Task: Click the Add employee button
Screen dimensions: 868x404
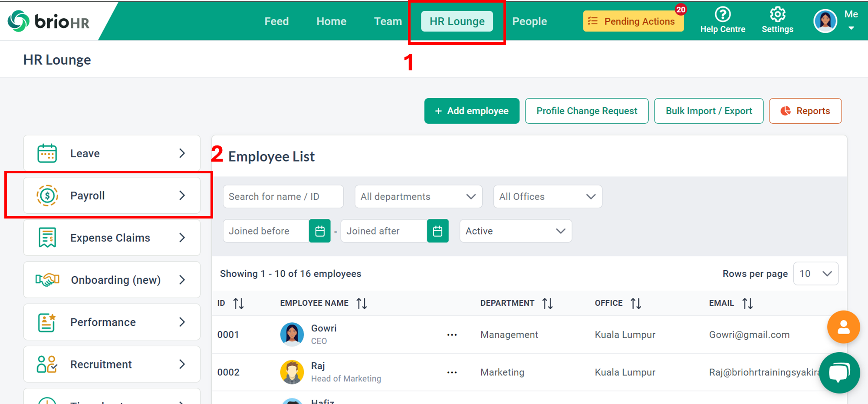Action: coord(472,111)
